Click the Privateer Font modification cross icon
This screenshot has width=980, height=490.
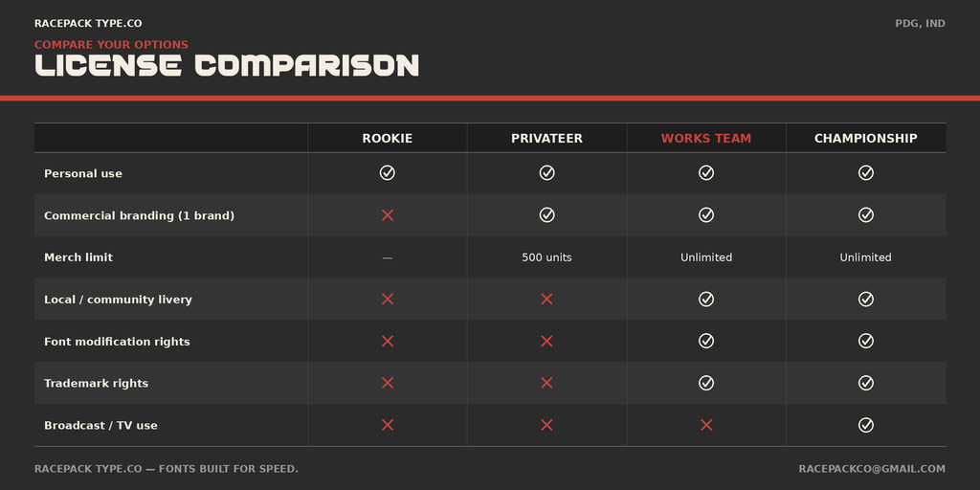[x=546, y=342]
